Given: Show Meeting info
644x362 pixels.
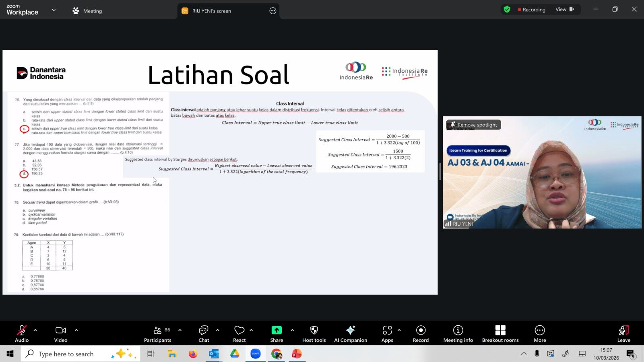Looking at the screenshot, I should (458, 333).
